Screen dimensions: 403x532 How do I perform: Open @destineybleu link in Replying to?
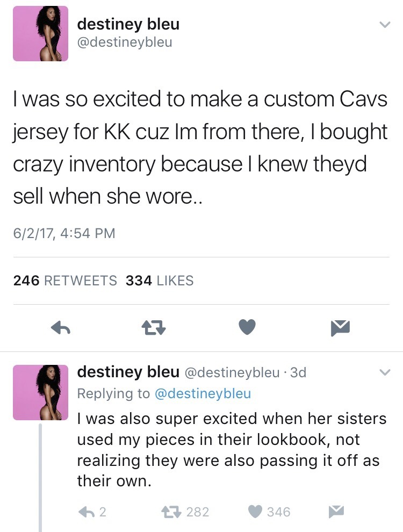[x=203, y=393]
